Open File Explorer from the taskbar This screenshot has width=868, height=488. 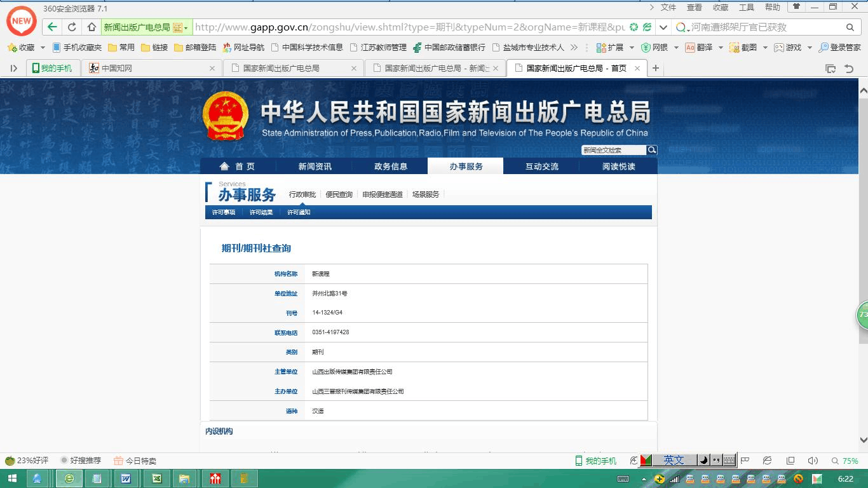pyautogui.click(x=184, y=478)
